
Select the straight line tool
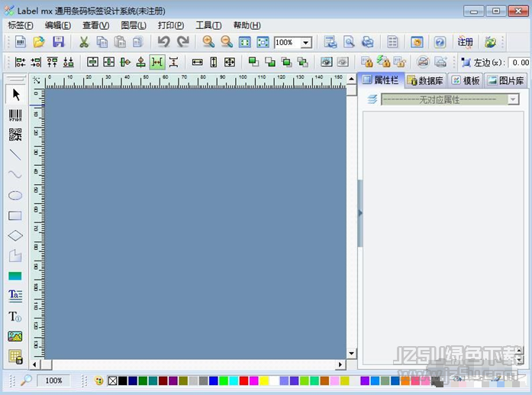click(15, 155)
